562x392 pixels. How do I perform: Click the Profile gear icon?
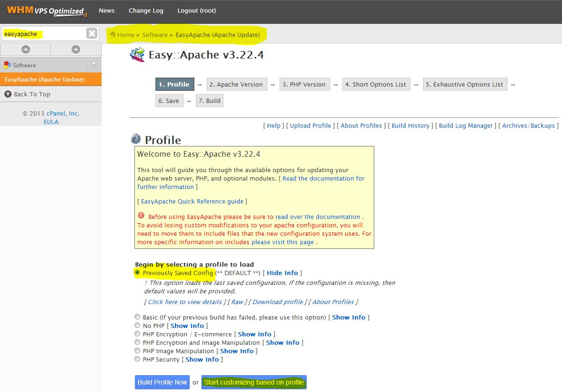point(136,138)
